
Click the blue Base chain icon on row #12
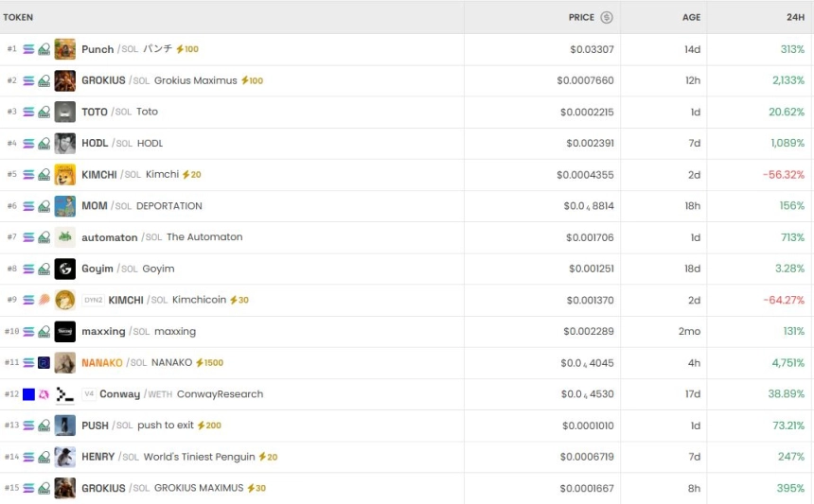(x=28, y=394)
